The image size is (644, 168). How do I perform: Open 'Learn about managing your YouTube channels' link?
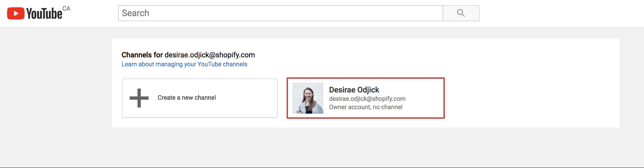point(184,64)
